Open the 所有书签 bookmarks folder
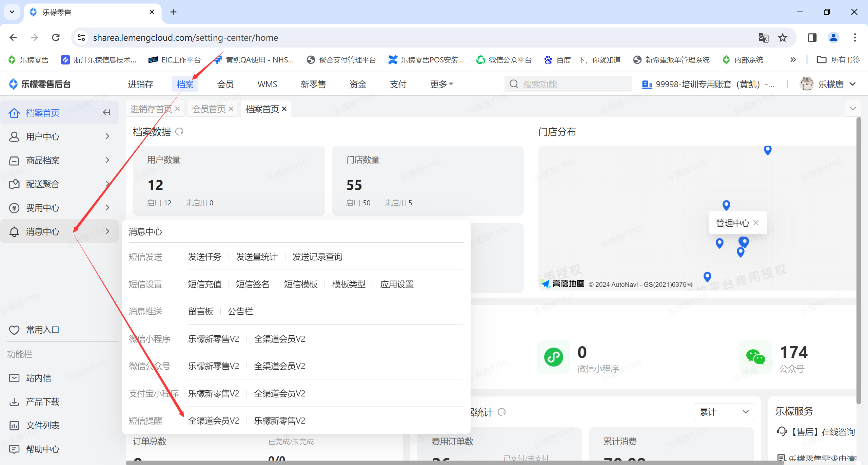The height and width of the screenshot is (465, 868). point(838,60)
